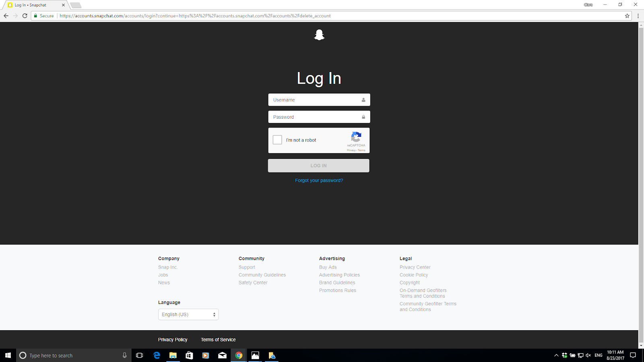644x362 pixels.
Task: Click the network tray icon
Action: point(580,355)
